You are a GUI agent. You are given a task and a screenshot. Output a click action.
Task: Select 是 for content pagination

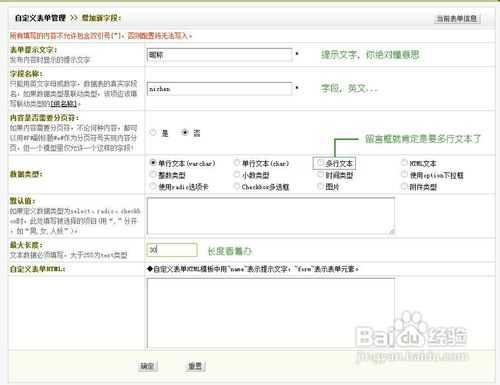(153, 132)
